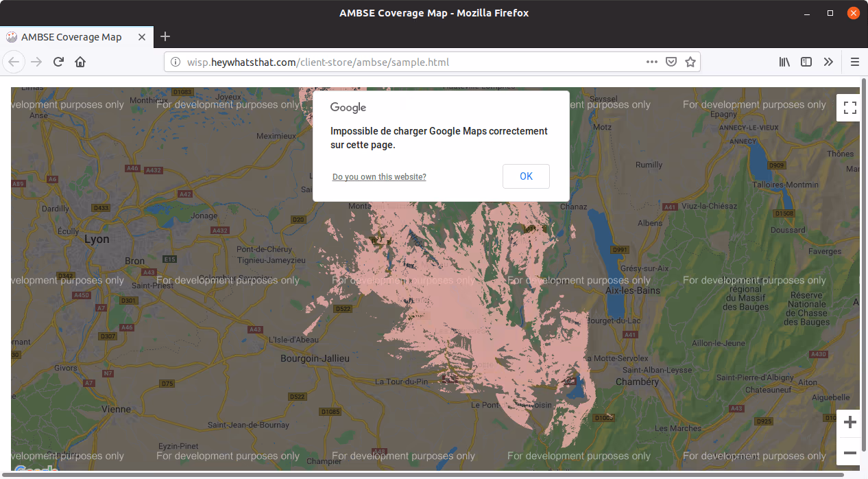Screen dimensions: 868x479
Task: Click the La Tour-du-Pin label
Action: pos(402,382)
